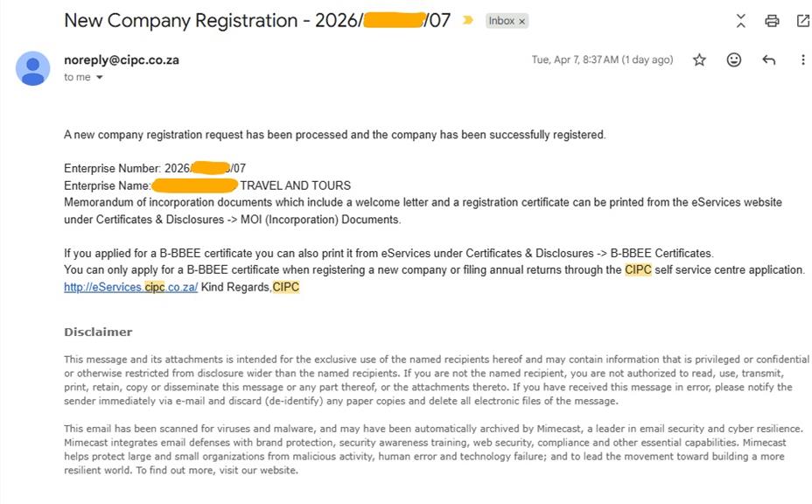
Task: Print the email using the printer icon
Action: [x=772, y=20]
